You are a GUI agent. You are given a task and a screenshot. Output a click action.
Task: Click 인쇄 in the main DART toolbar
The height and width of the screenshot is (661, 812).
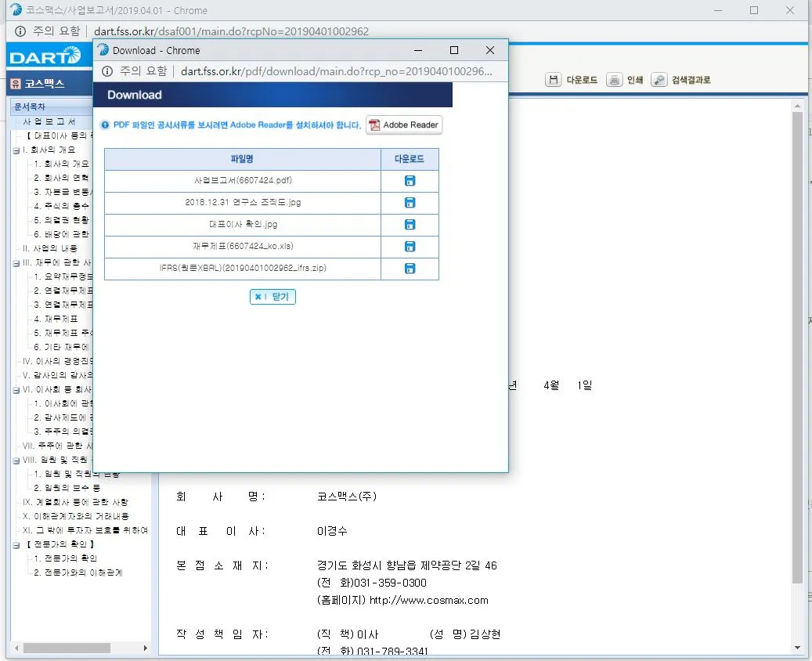point(625,80)
